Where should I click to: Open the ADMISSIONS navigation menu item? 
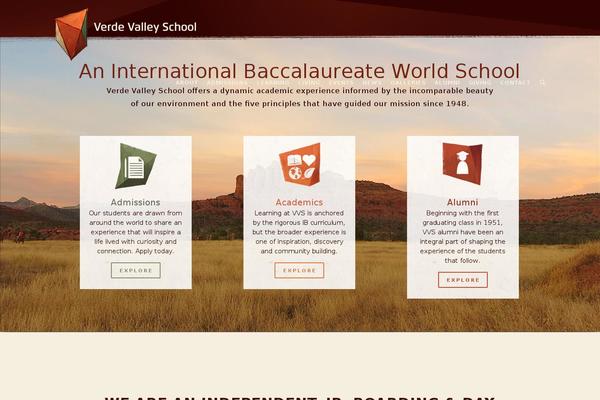tap(227, 82)
